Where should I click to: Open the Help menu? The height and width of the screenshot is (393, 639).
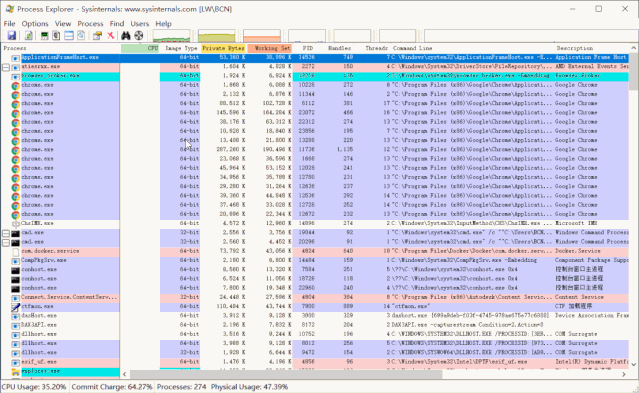click(x=163, y=24)
